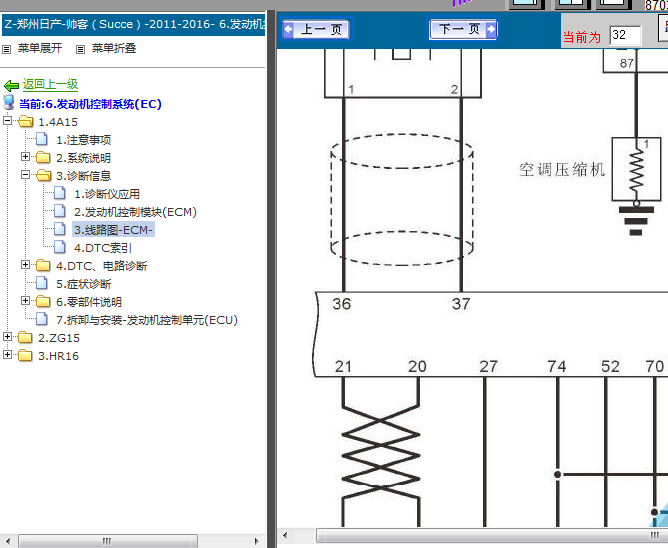Open the 返回上一级 link

tap(50, 84)
